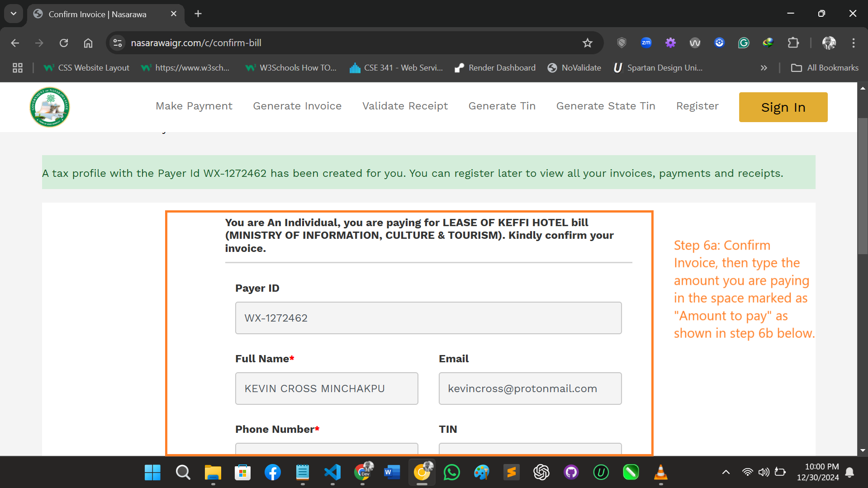Click the Nasarawa State logo
Screen dimensions: 868x488
pos(50,107)
